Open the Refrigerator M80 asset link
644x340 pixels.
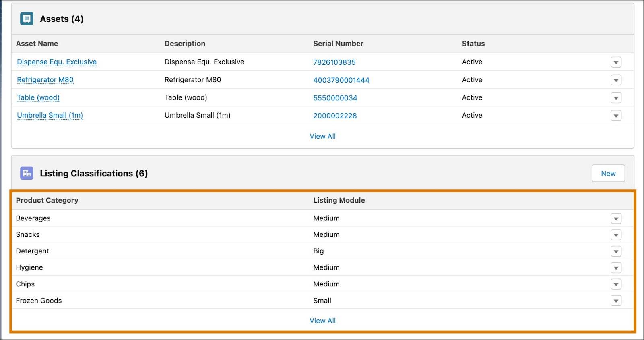click(45, 80)
